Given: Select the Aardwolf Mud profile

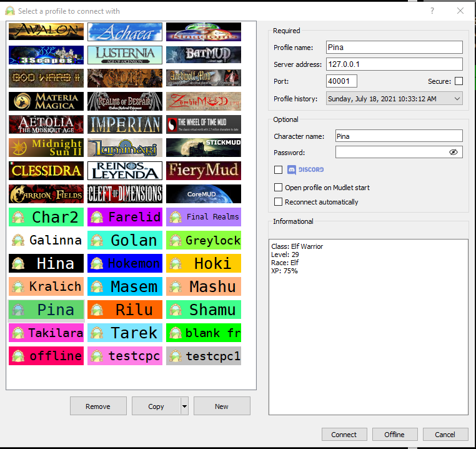Looking at the screenshot, I should [x=204, y=78].
